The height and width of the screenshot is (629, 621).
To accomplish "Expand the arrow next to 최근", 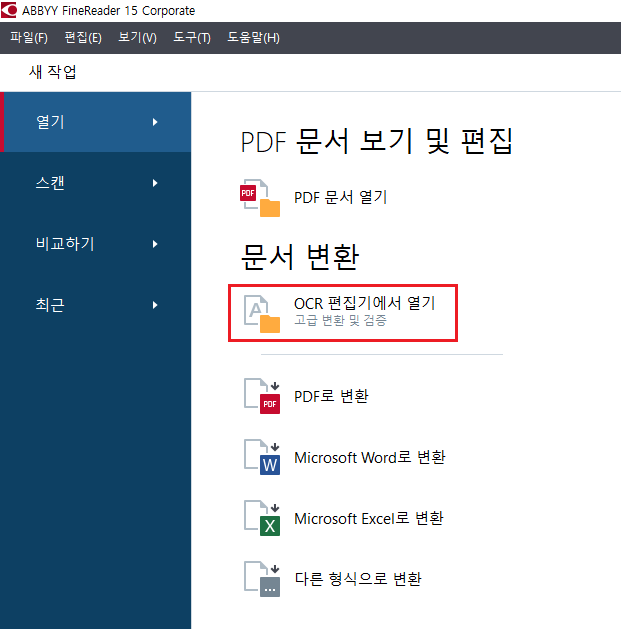I will coord(155,305).
